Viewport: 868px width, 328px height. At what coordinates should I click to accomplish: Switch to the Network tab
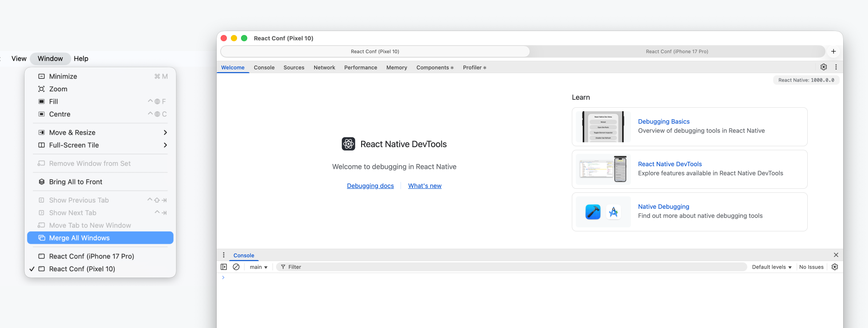tap(324, 67)
